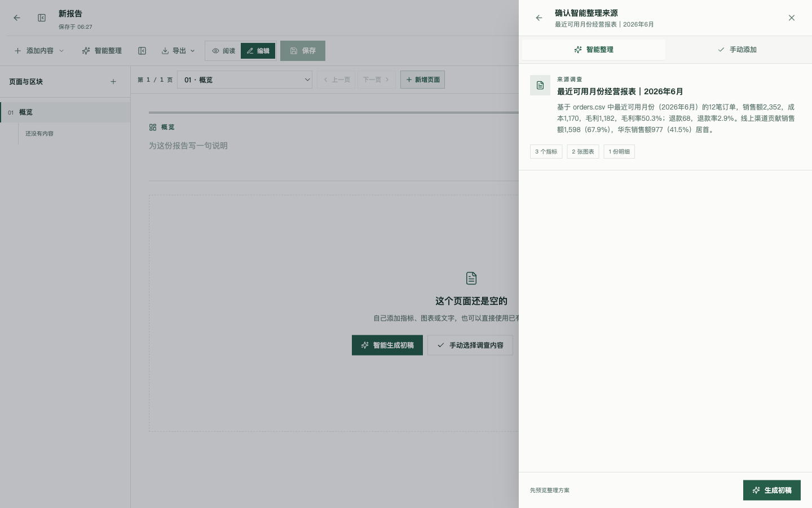This screenshot has height=508, width=812.
Task: Click the 概览 section grid icon
Action: point(153,128)
